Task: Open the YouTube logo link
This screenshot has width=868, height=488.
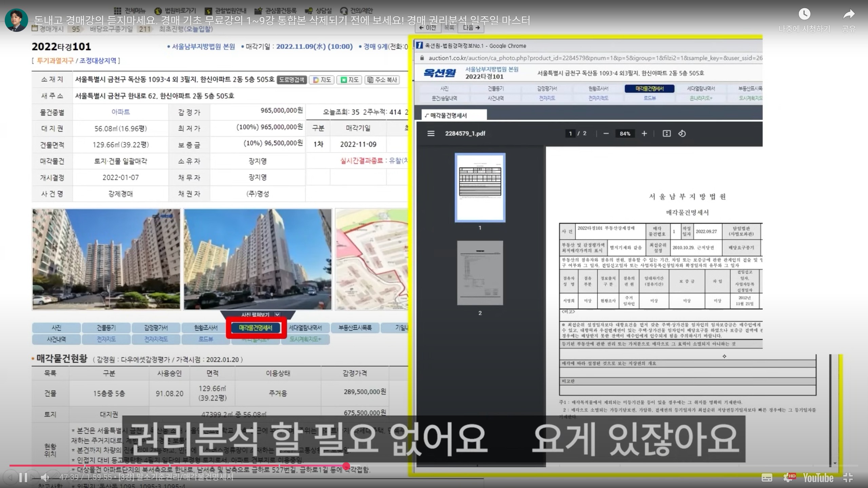Action: coord(818,478)
